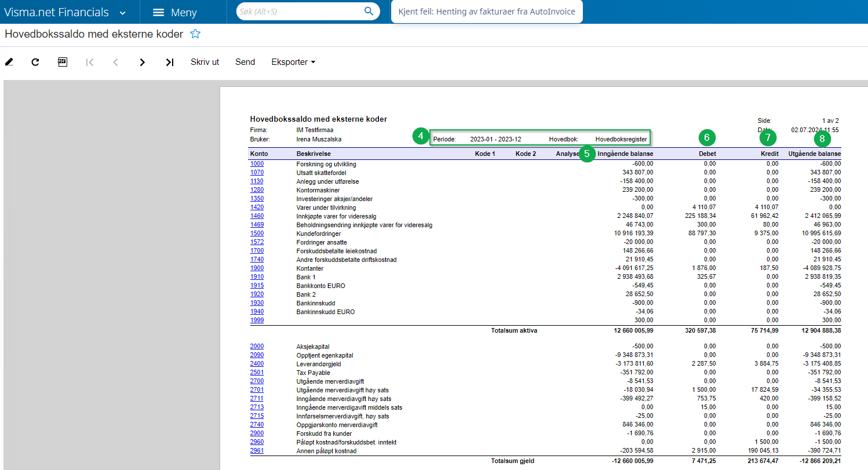Open the Kjent feil AutoInvoice notification
Screen dimensions: 868x470
tap(487, 12)
